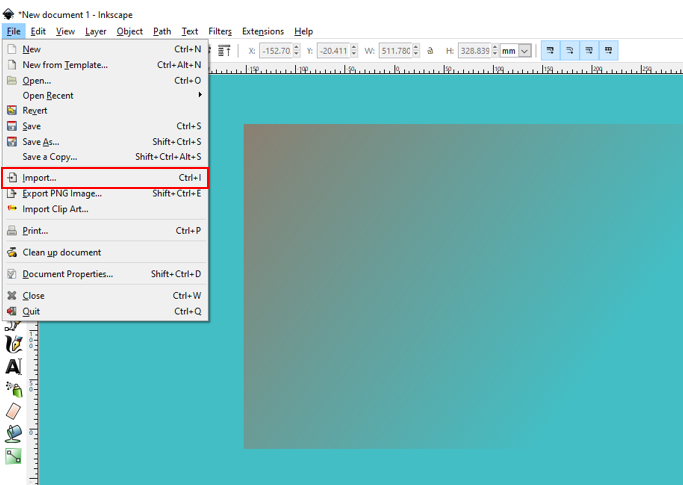Click the Save As icon in File menu
Screen dimensions: 683x485
pos(12,142)
